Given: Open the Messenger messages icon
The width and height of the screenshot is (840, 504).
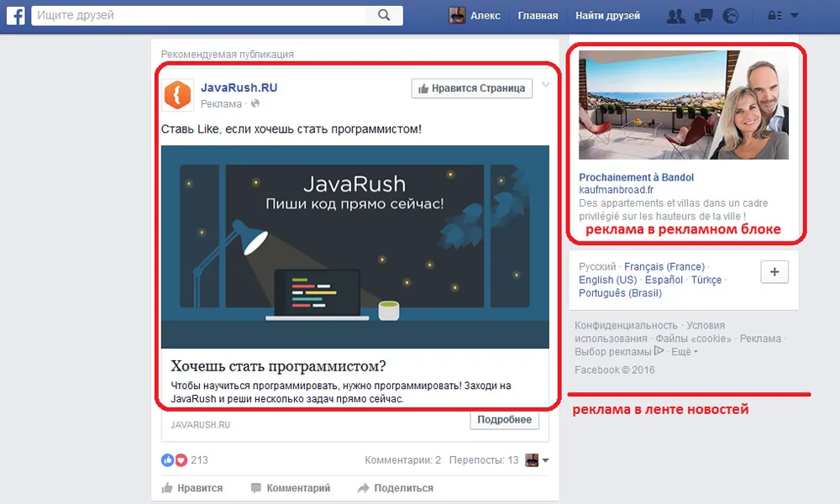Looking at the screenshot, I should (x=704, y=14).
